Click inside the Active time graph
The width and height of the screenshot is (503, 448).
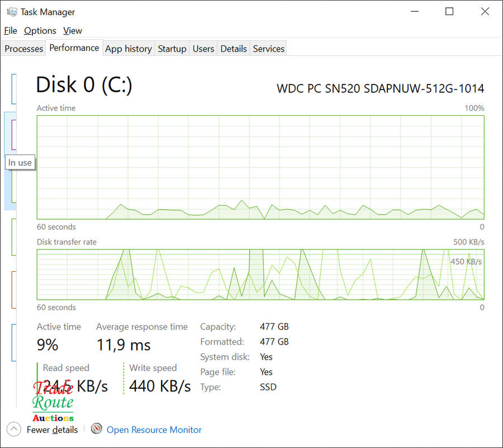tap(260, 167)
